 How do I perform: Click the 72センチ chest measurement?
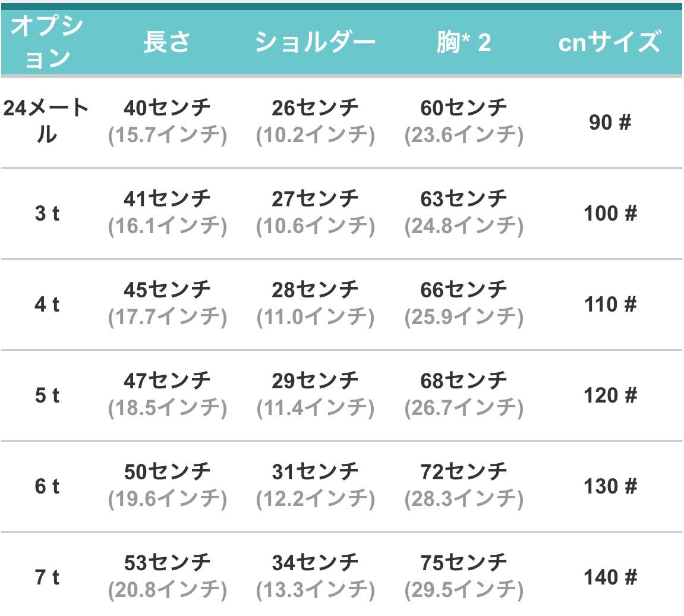464,472
